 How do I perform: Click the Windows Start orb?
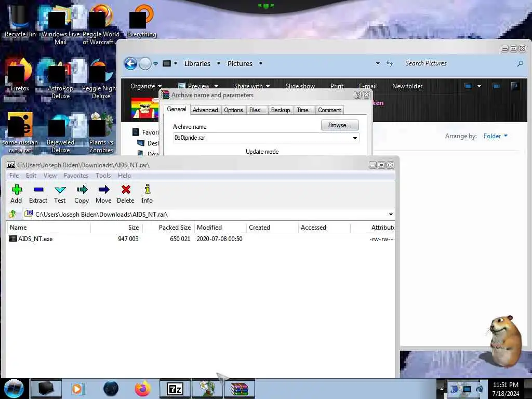(14, 389)
